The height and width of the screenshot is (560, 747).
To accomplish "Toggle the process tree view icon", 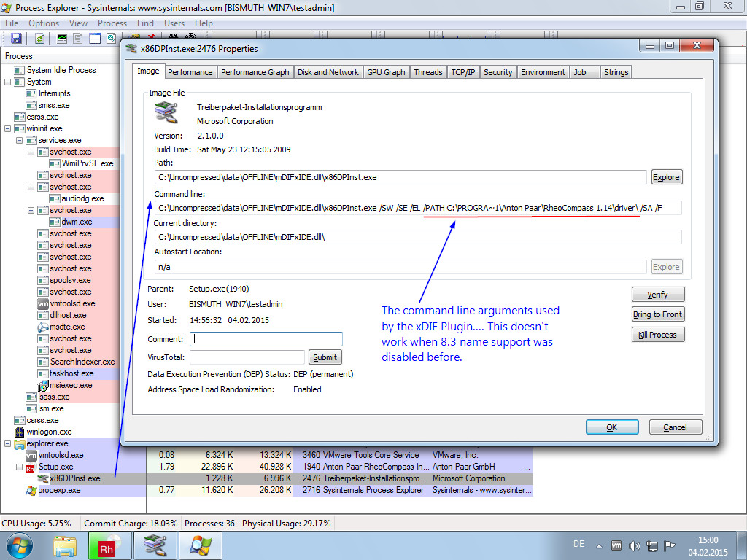I will coord(77,39).
